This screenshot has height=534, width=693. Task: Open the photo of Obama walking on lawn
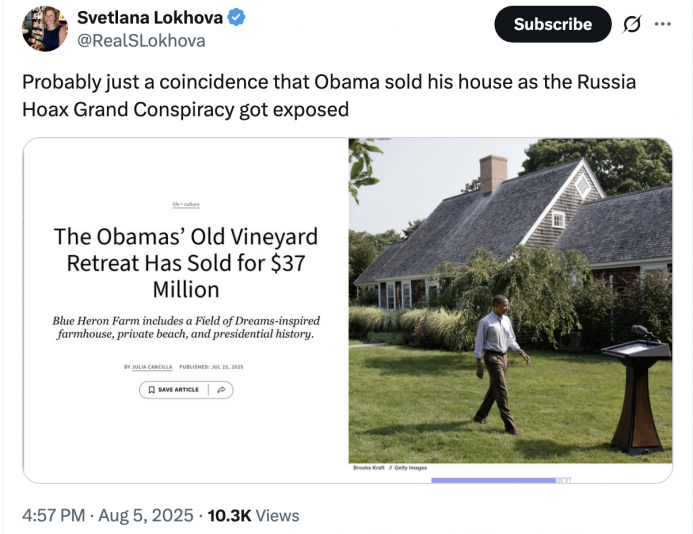(x=510, y=300)
